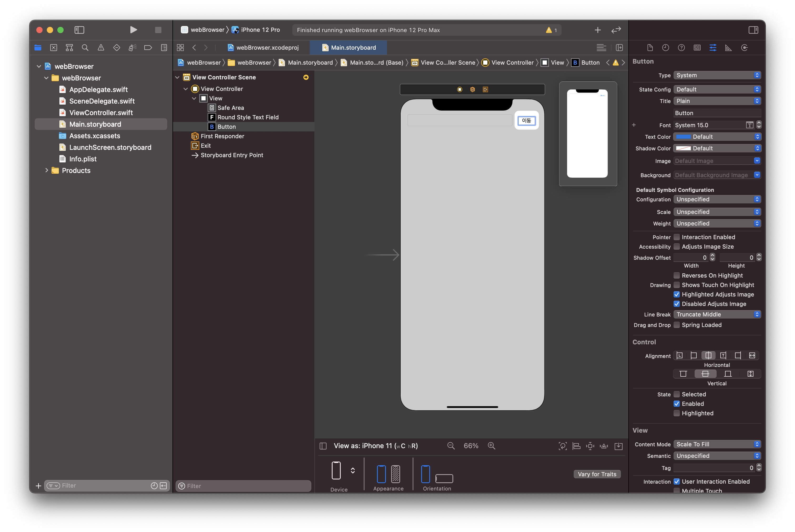Click the Add constraint icon in bottom toolbar
Screen dimensions: 795x532
click(x=592, y=446)
